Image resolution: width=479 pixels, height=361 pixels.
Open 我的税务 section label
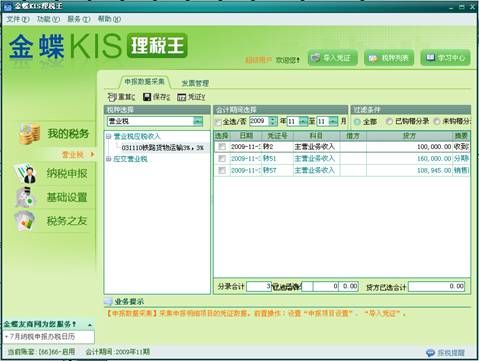pyautogui.click(x=68, y=134)
